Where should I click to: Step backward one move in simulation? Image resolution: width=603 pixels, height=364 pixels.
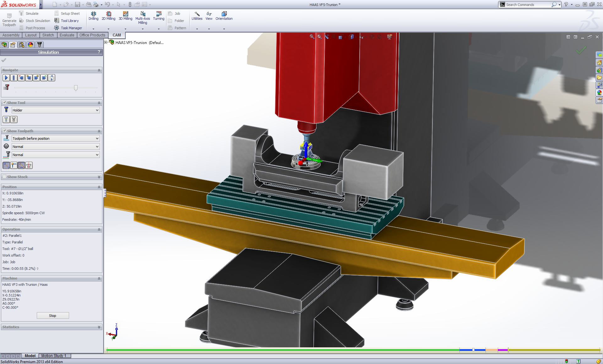coord(29,78)
